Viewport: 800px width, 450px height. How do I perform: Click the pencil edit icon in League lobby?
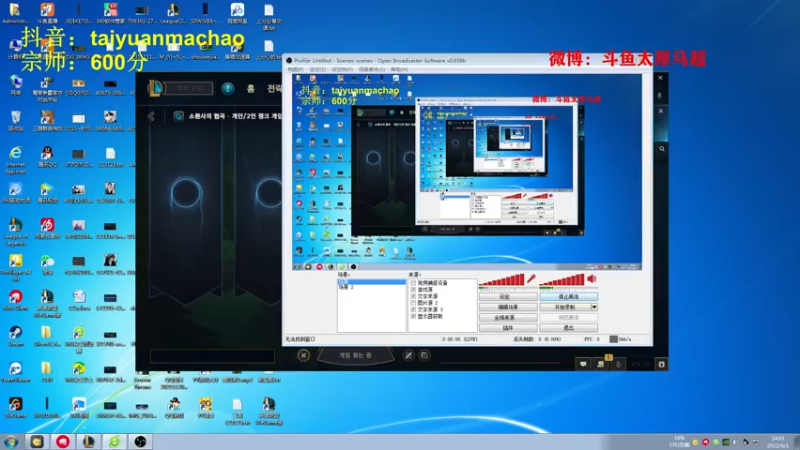tap(409, 356)
